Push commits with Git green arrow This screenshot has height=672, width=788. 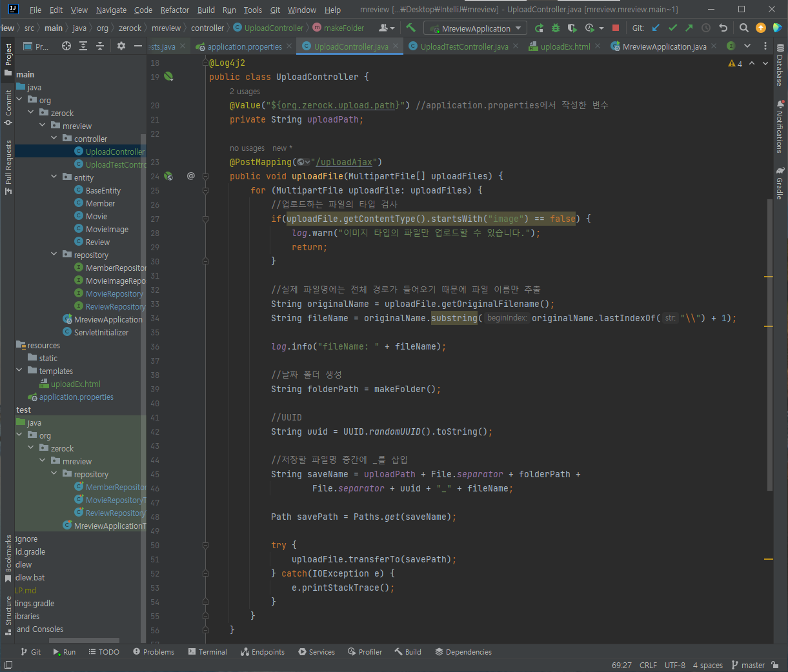click(x=689, y=28)
